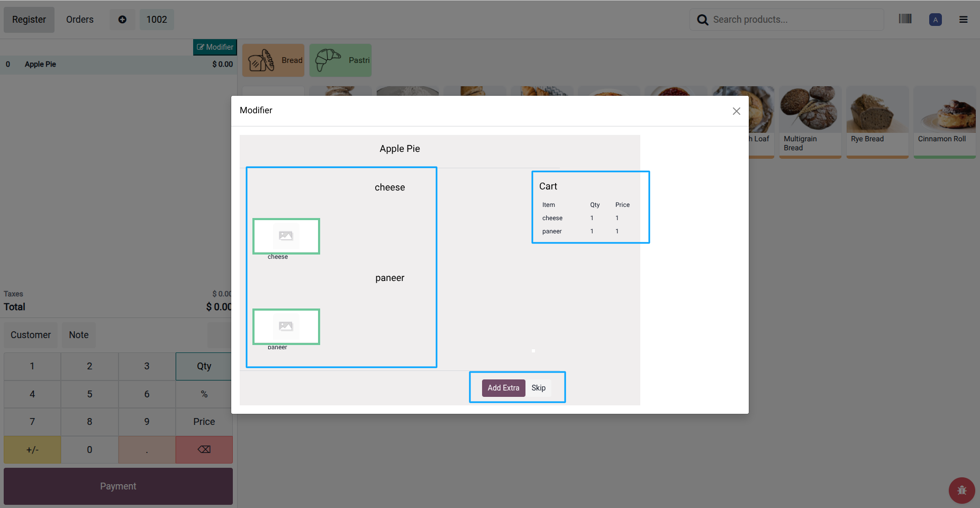Image resolution: width=980 pixels, height=508 pixels.
Task: Toggle Price mode on numpad
Action: click(x=204, y=422)
